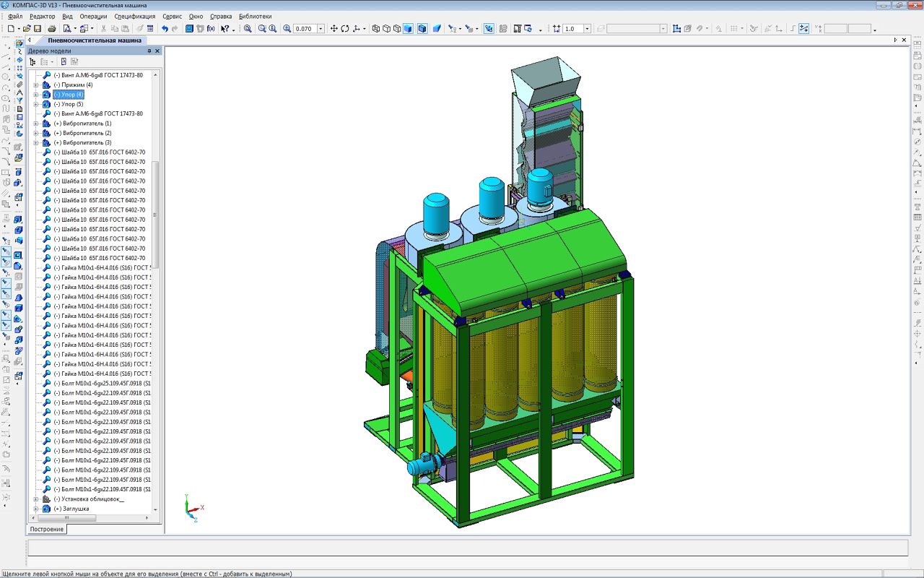Open the Операции menu
The image size is (924, 578).
(x=93, y=16)
